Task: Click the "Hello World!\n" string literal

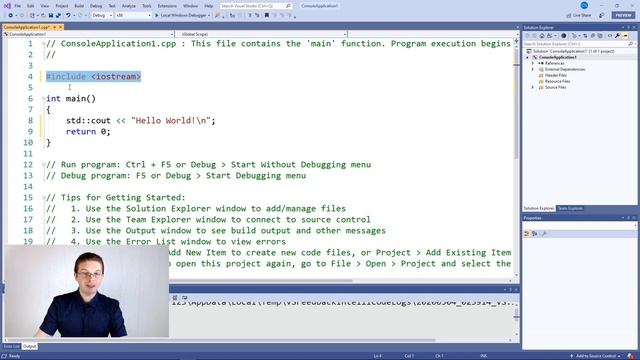Action: click(171, 121)
